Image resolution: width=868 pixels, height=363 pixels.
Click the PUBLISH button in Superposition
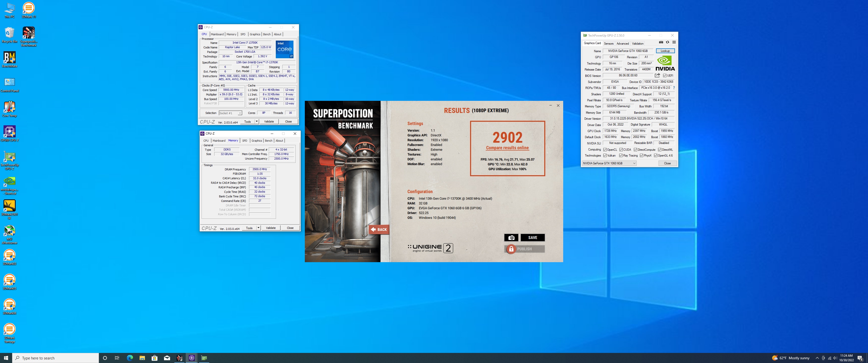coord(525,249)
